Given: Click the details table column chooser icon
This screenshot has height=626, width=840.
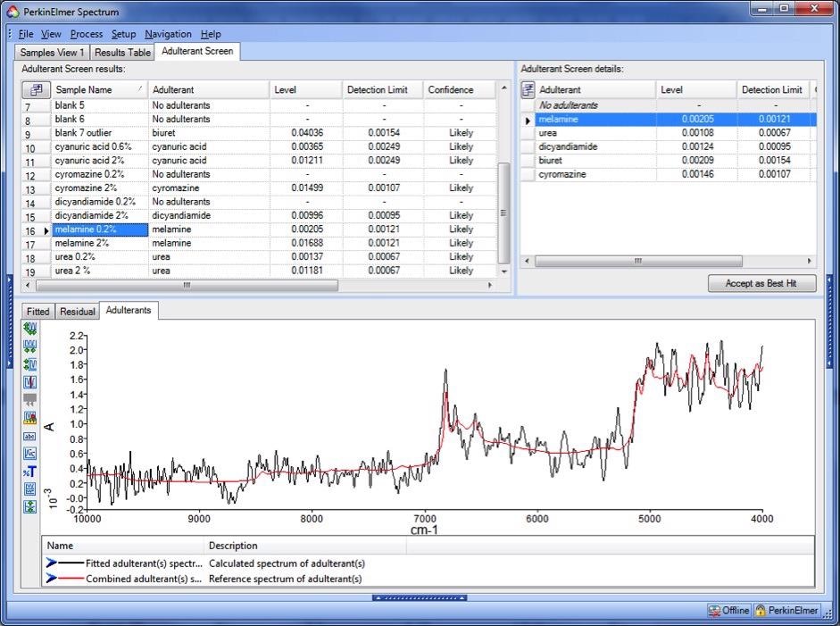Looking at the screenshot, I should [528, 89].
